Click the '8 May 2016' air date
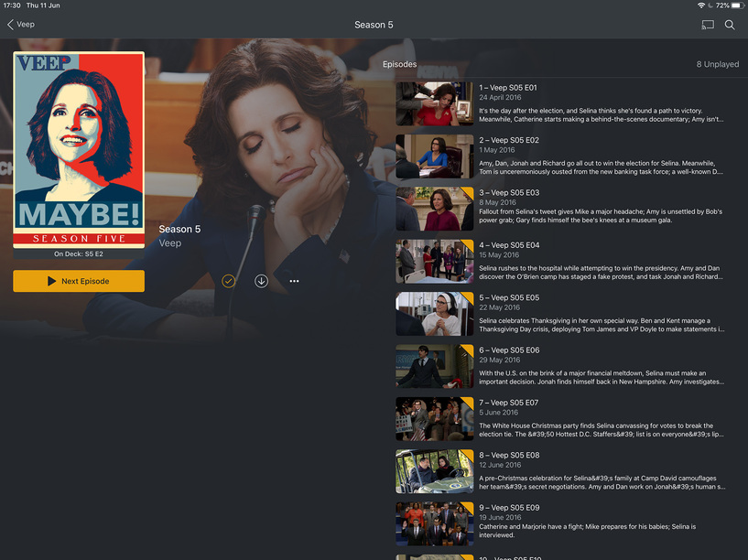 click(497, 202)
